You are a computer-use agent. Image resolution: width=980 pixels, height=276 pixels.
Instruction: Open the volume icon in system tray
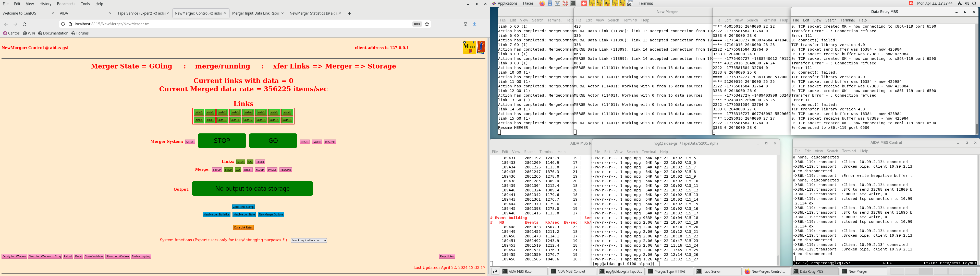[x=967, y=3]
